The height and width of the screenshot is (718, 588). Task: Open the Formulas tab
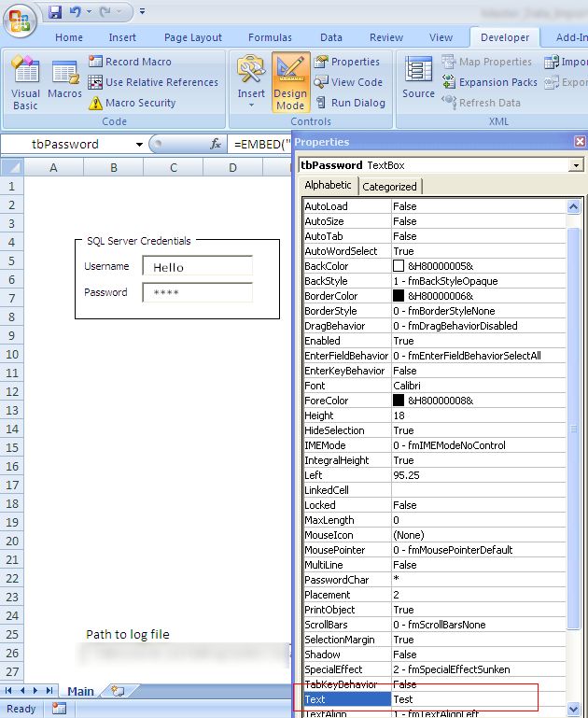pyautogui.click(x=270, y=37)
